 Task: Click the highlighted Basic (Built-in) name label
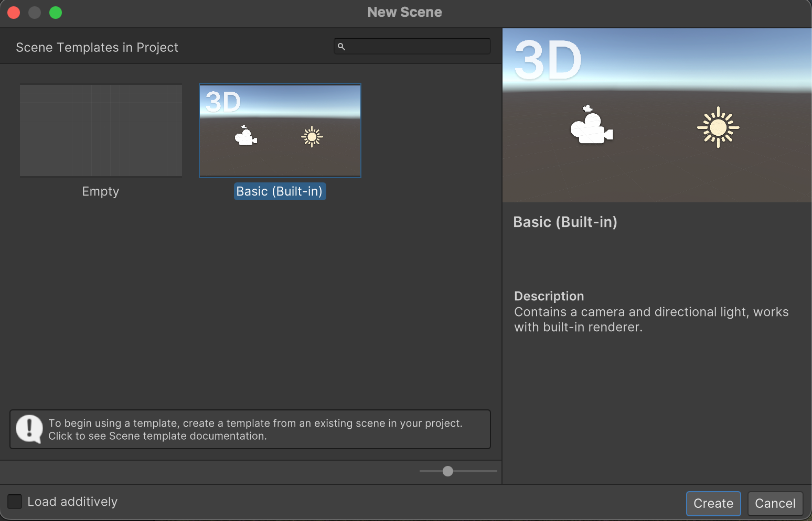[280, 191]
